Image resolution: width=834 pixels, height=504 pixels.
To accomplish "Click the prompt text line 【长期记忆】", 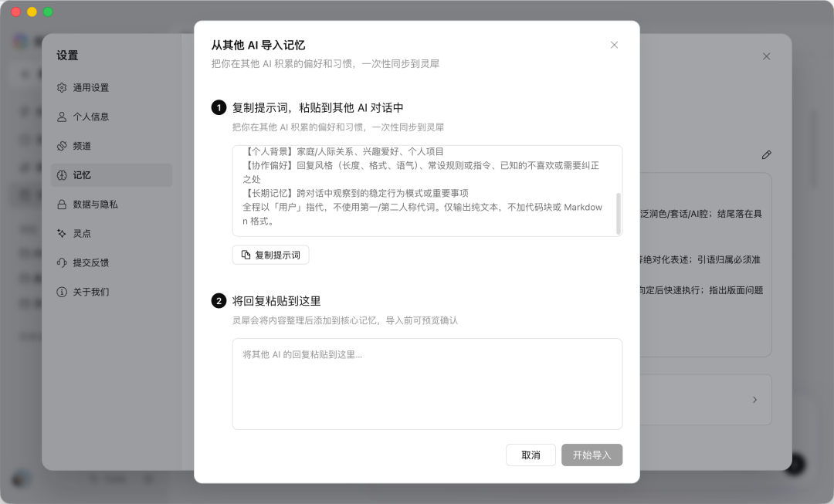I will tap(355, 194).
